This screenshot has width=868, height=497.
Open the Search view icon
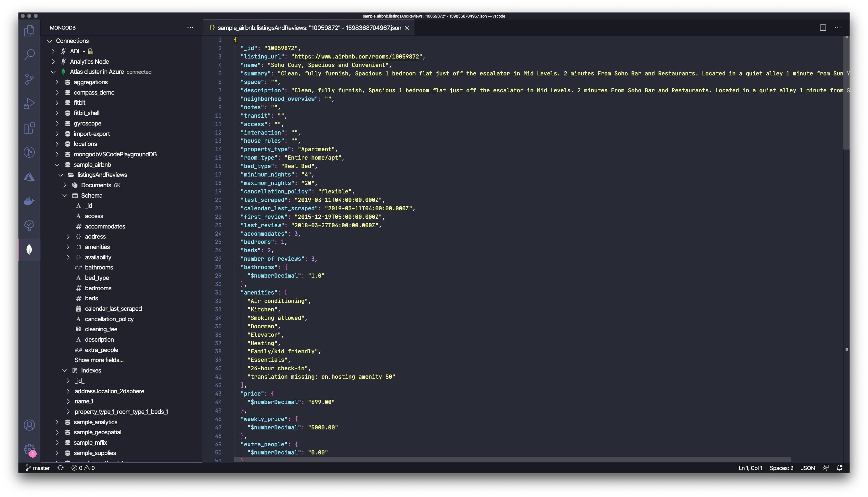(29, 55)
